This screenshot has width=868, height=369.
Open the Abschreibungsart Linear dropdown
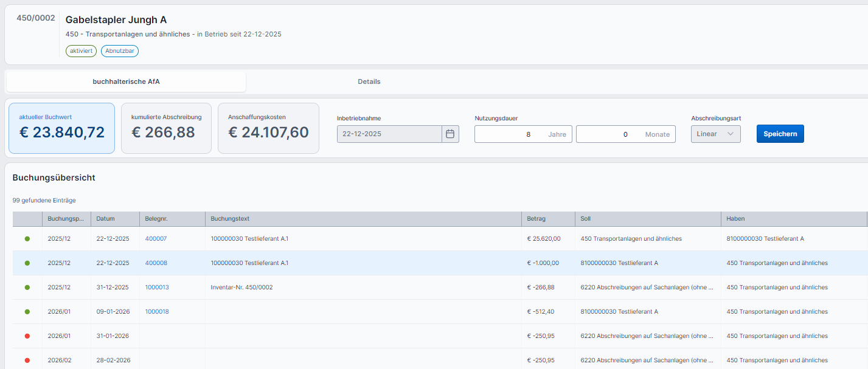coord(715,134)
